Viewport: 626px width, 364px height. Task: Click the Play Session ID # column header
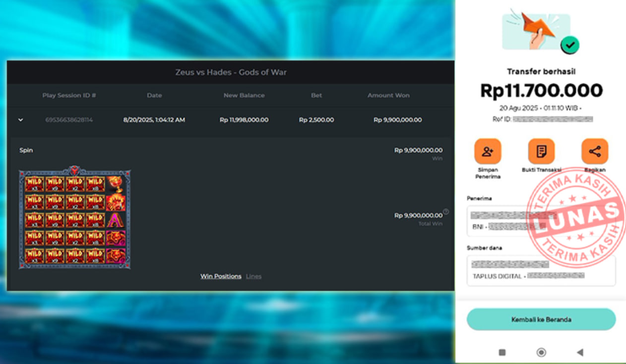(69, 95)
